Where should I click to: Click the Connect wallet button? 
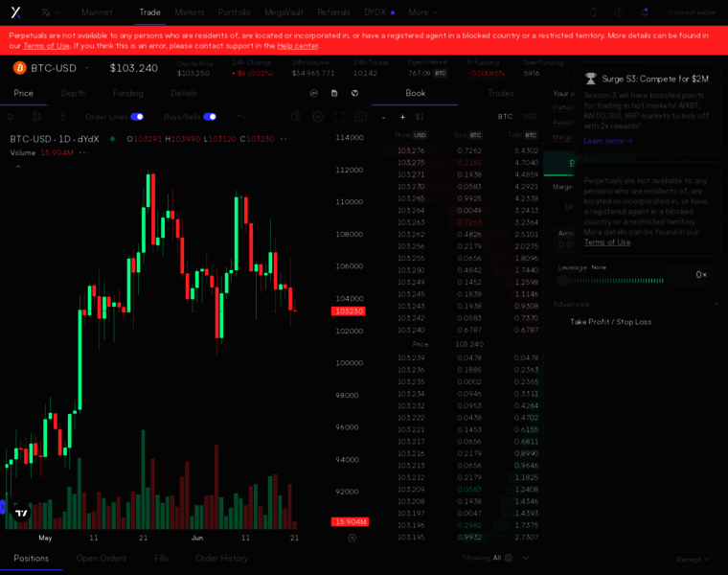[692, 12]
